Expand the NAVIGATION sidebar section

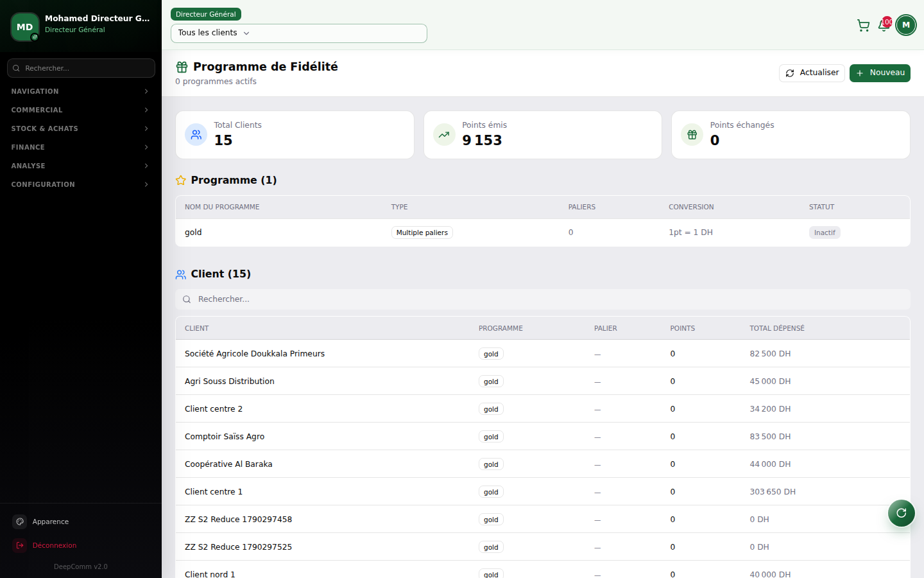point(81,91)
